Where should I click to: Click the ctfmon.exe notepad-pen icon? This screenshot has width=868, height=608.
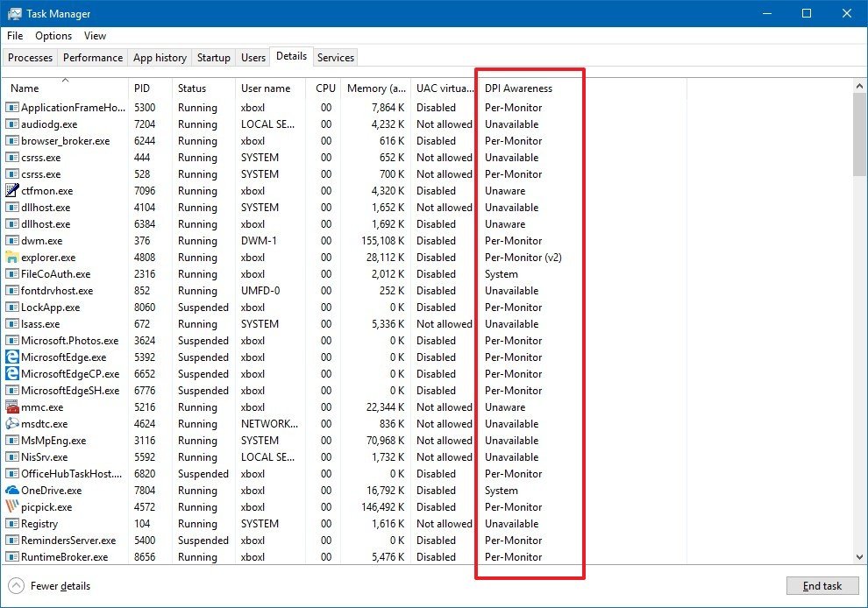tap(11, 190)
